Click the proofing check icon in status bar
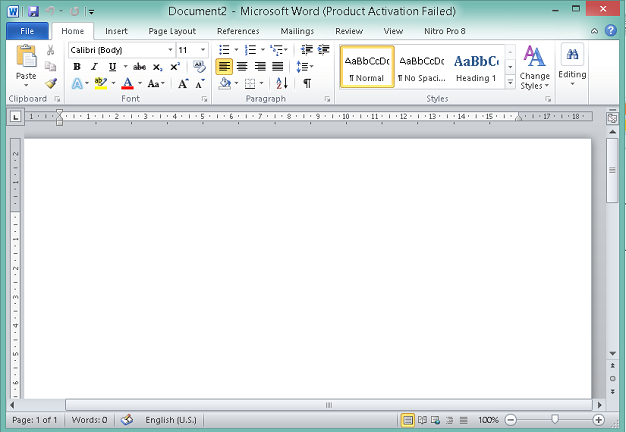This screenshot has height=432, width=626. click(x=127, y=420)
